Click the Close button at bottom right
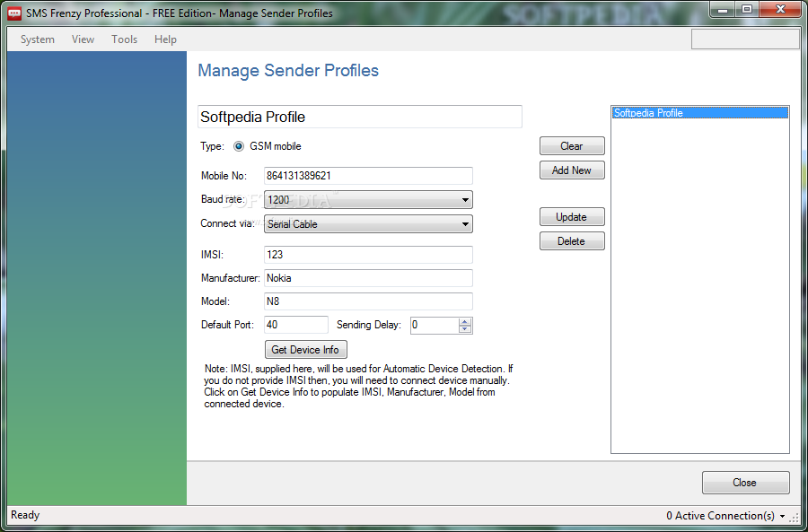The width and height of the screenshot is (808, 532). point(745,483)
